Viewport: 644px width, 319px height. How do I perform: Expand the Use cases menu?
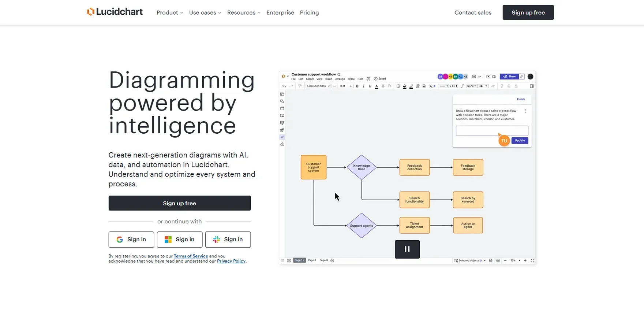[205, 12]
